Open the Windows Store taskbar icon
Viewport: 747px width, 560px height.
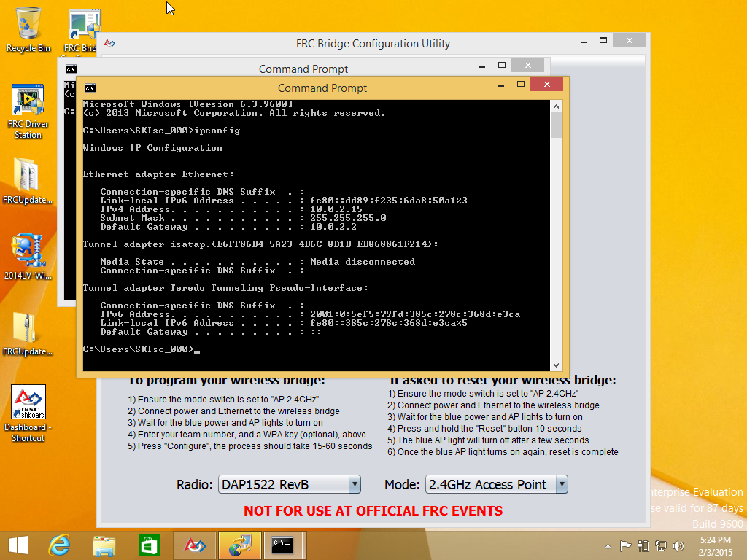[x=149, y=545]
